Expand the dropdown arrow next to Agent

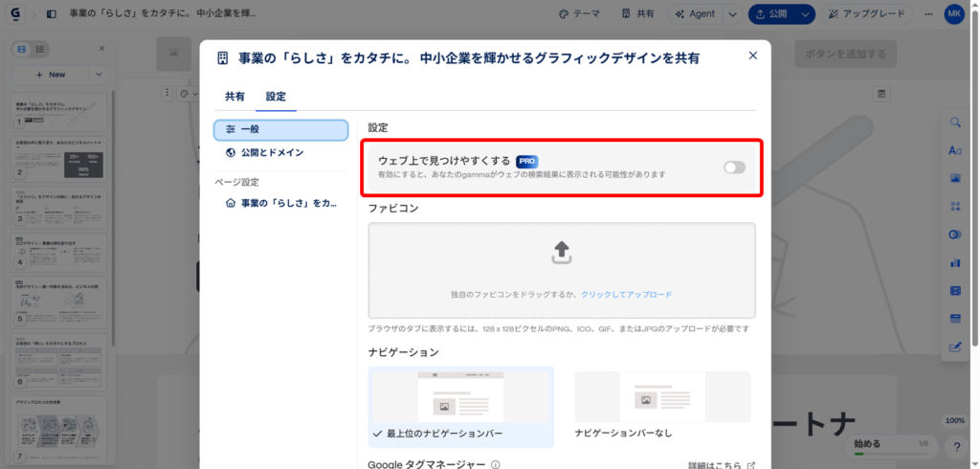pos(732,14)
